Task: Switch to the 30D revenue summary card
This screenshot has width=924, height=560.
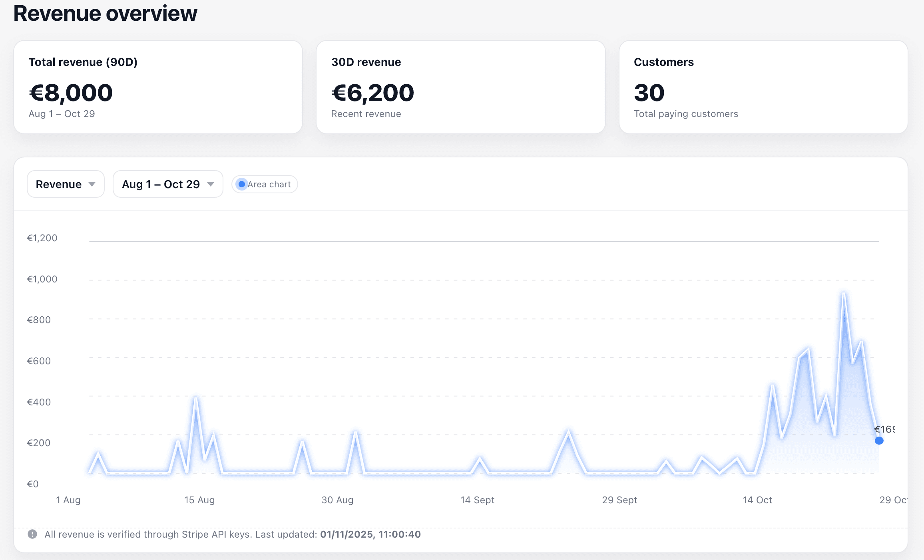Action: pos(460,87)
